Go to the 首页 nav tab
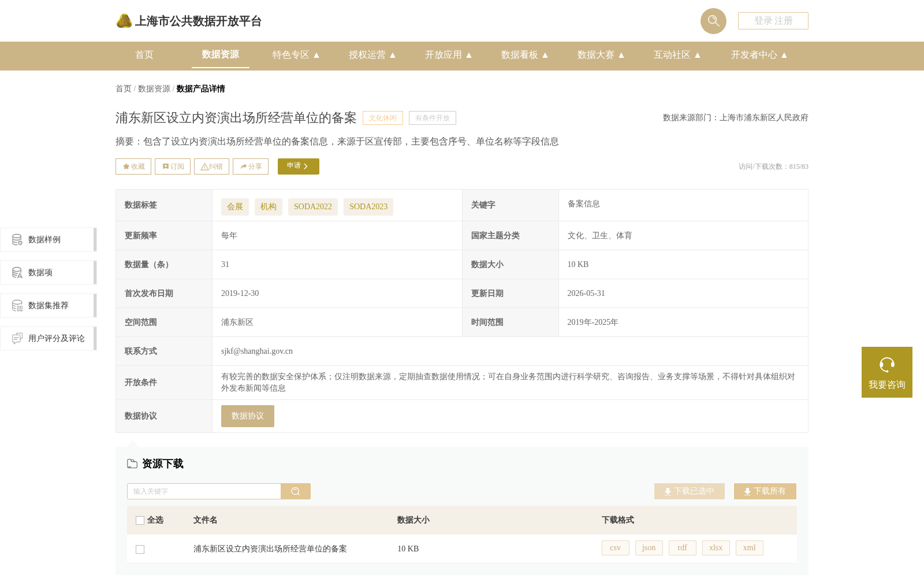The image size is (924, 578). [x=144, y=55]
